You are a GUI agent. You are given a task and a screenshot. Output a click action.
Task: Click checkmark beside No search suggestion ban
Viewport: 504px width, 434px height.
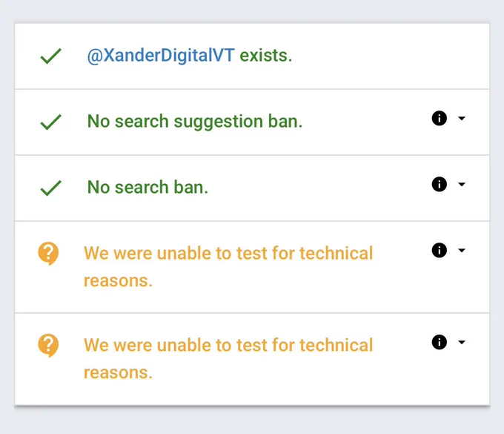click(x=51, y=122)
